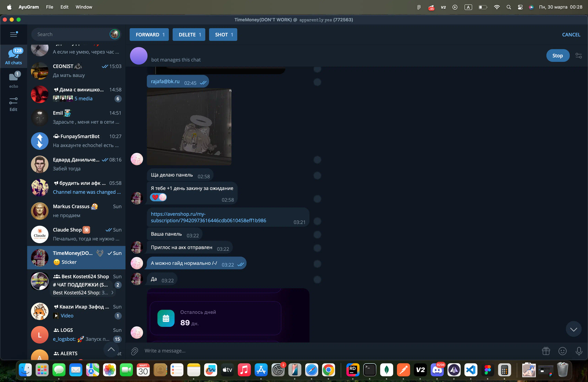Viewport: 588px width, 382px height.
Task: Open chat settings sliders icon near Stop
Action: [579, 55]
